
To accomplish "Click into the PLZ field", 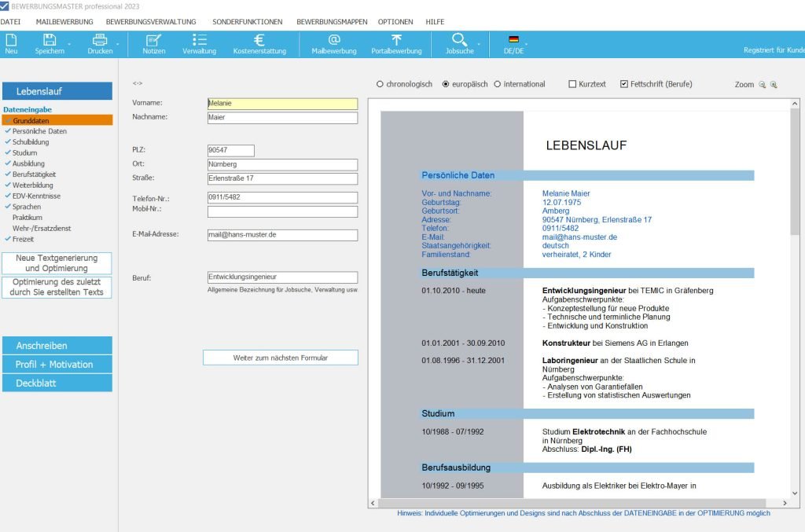I will [x=230, y=150].
